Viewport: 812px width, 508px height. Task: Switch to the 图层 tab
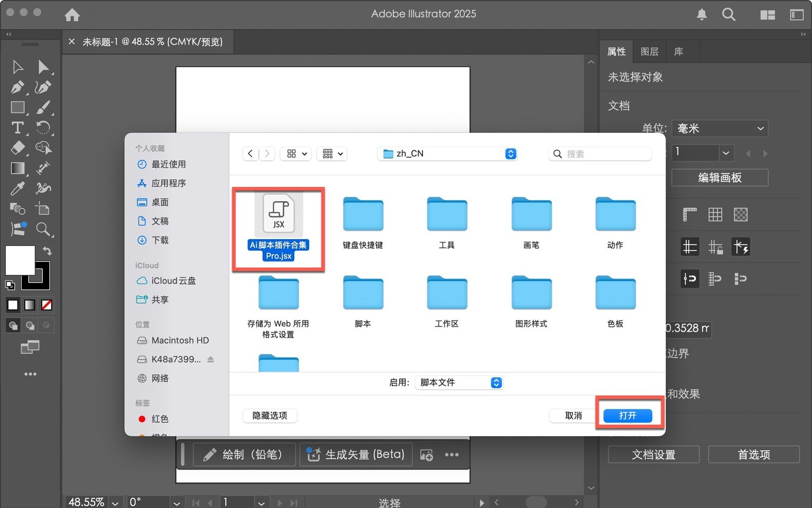pyautogui.click(x=650, y=51)
